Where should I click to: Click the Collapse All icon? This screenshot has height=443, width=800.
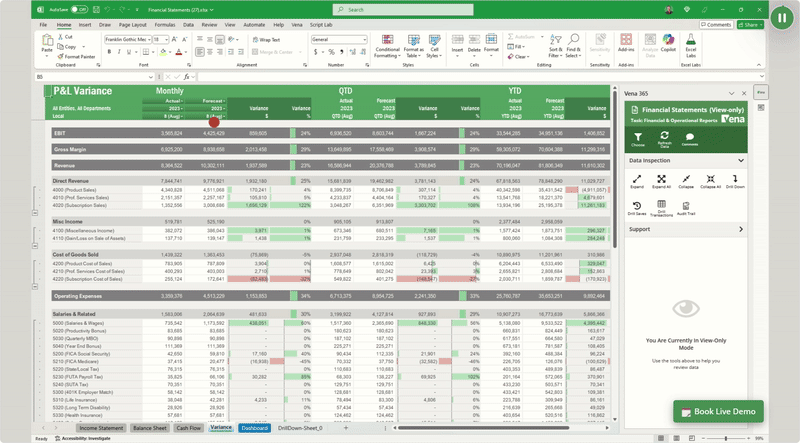pyautogui.click(x=710, y=181)
